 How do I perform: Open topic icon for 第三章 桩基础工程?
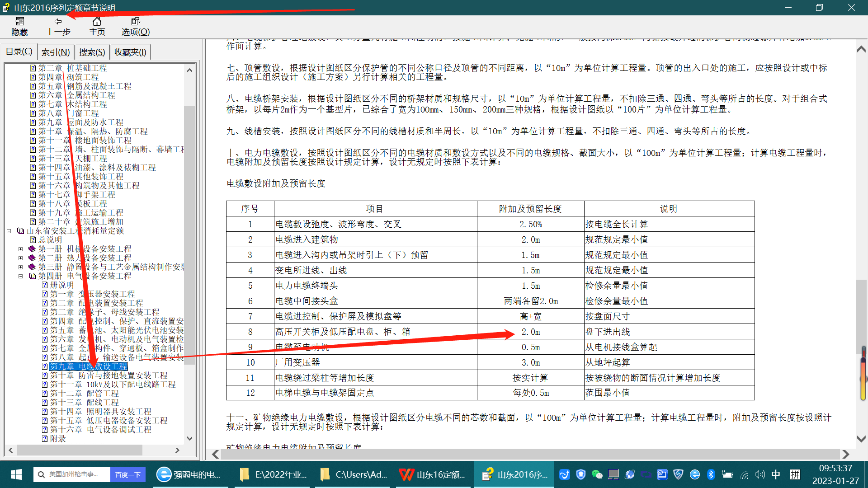point(33,68)
